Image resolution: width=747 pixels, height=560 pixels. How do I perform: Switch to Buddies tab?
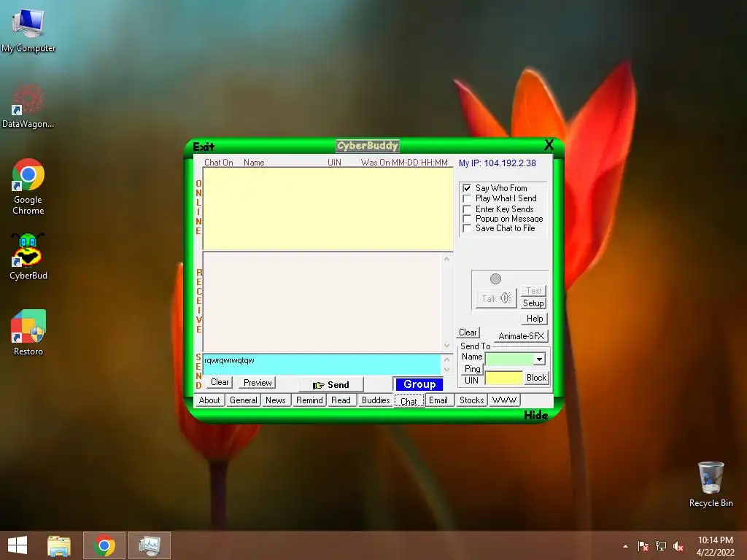pos(376,400)
